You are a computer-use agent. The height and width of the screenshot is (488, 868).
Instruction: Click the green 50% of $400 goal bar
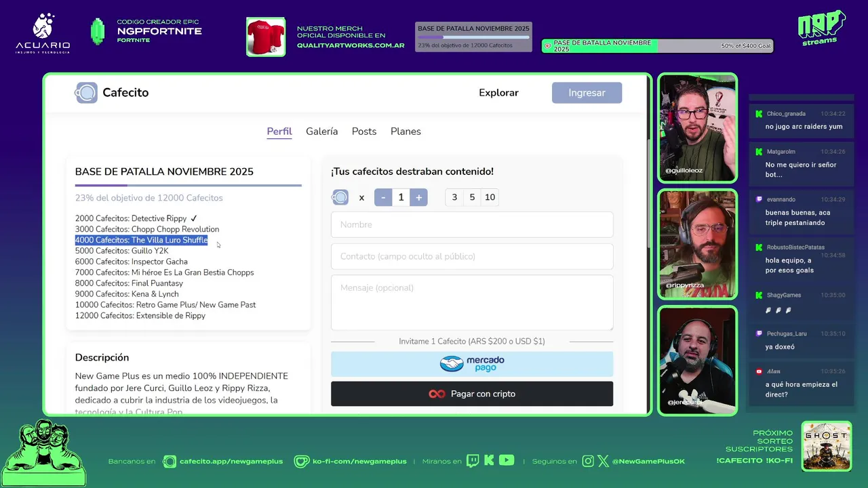[657, 45]
